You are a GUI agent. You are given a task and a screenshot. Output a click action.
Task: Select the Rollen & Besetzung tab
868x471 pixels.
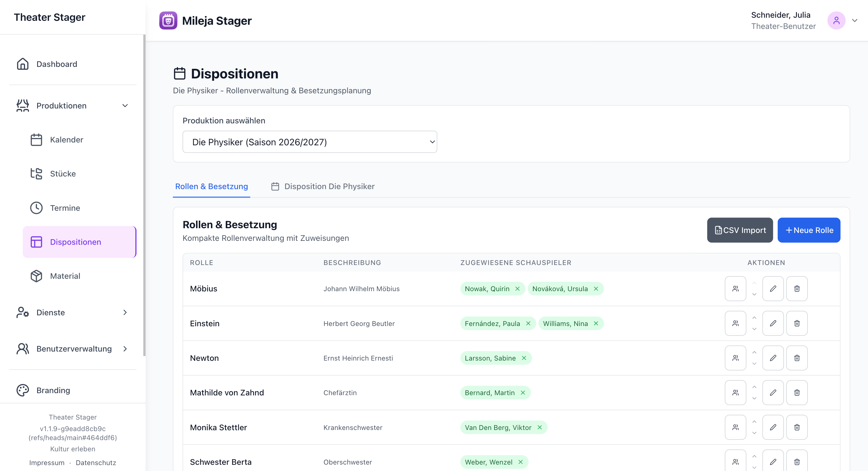(x=211, y=187)
